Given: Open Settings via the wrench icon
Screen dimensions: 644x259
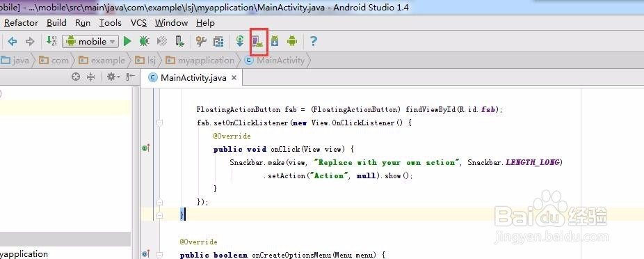Looking at the screenshot, I should tap(201, 41).
